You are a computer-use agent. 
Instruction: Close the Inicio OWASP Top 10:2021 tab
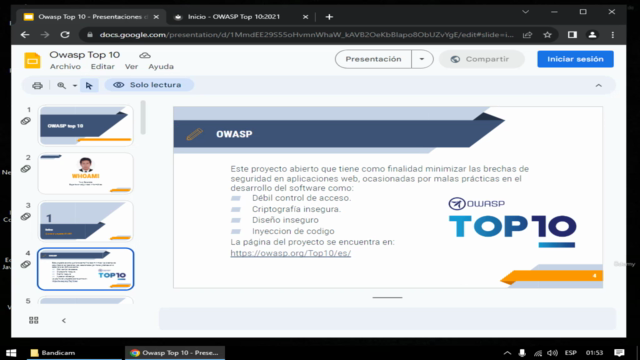pos(305,17)
